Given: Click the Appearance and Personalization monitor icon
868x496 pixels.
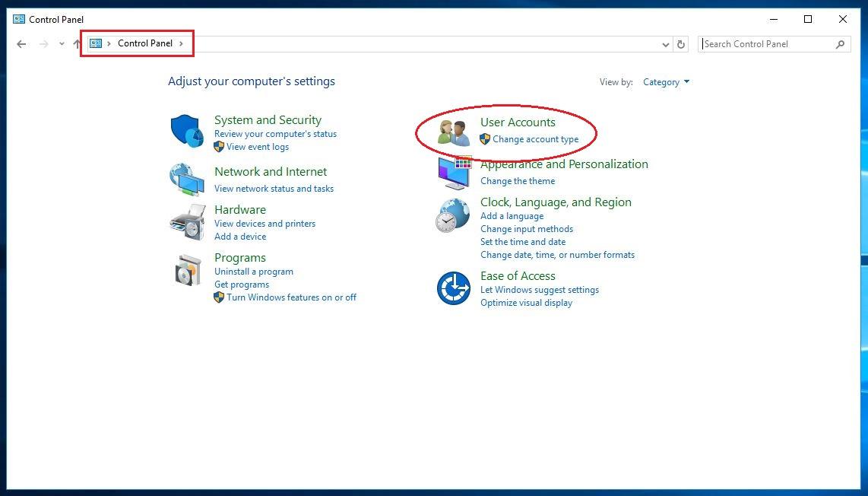Looking at the screenshot, I should tap(455, 173).
